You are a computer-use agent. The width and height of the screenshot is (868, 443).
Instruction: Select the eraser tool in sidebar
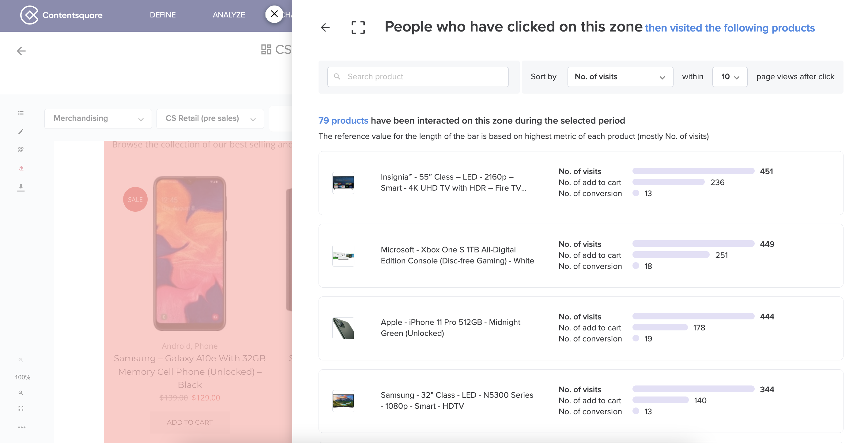(21, 168)
